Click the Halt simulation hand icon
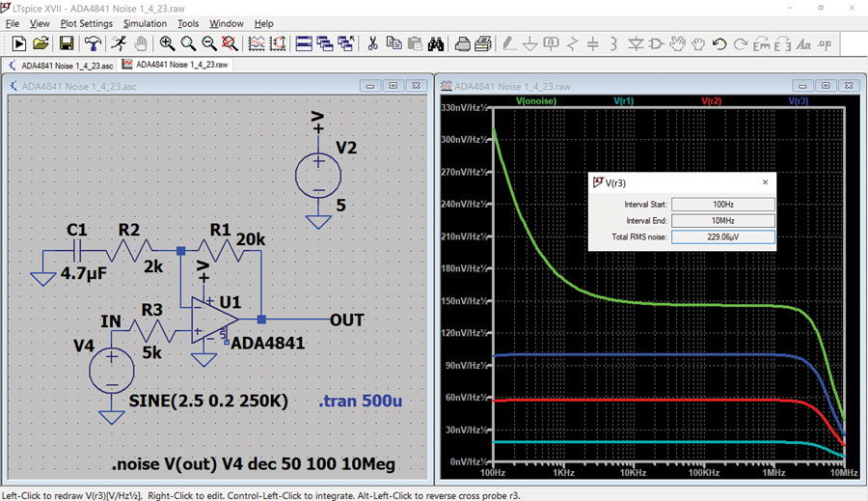 (x=141, y=43)
